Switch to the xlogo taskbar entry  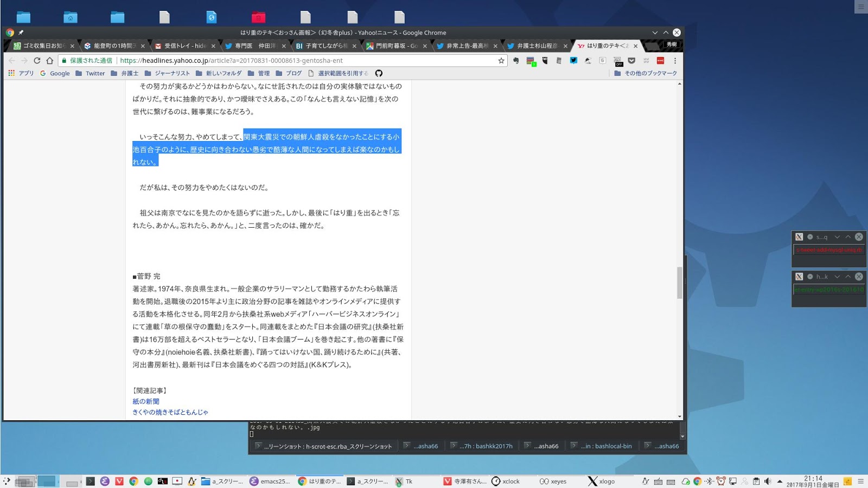602,481
